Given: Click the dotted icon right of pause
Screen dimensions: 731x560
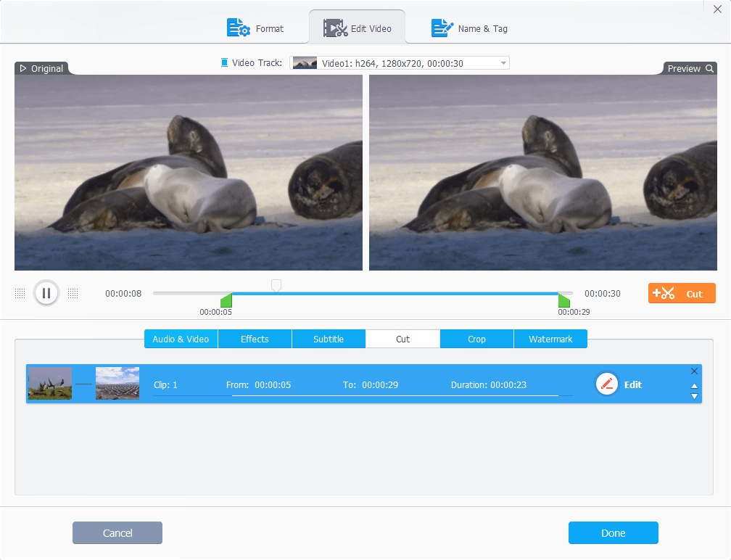Looking at the screenshot, I should [73, 293].
